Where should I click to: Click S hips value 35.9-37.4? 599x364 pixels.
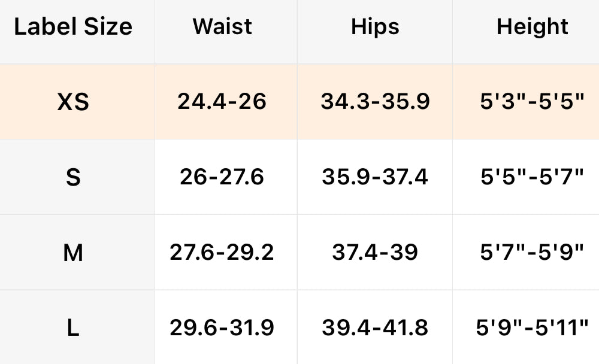375,177
